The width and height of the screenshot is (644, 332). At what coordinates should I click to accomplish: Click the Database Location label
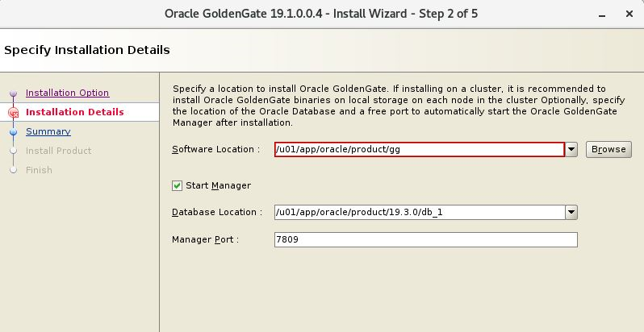click(217, 212)
